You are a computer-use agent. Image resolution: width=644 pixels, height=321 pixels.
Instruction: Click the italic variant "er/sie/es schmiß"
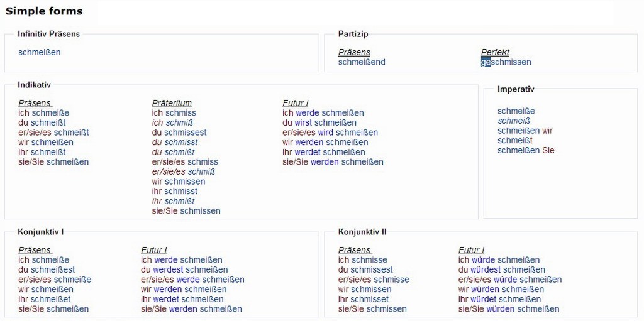184,171
